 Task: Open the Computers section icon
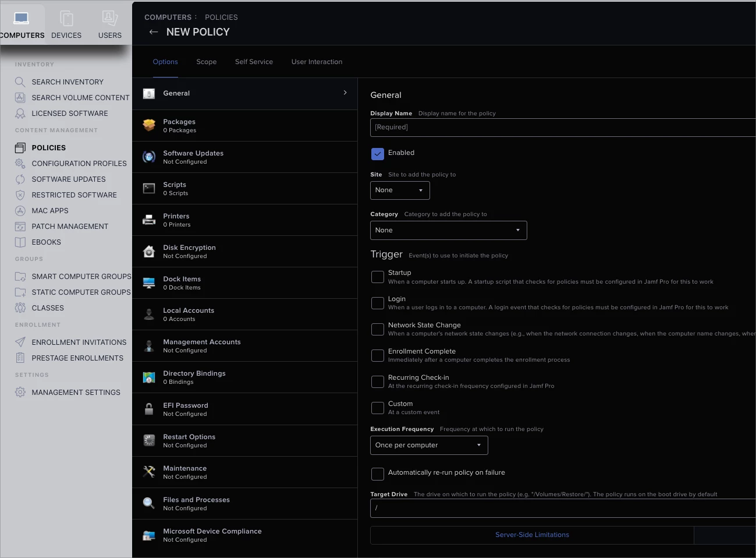pyautogui.click(x=22, y=19)
